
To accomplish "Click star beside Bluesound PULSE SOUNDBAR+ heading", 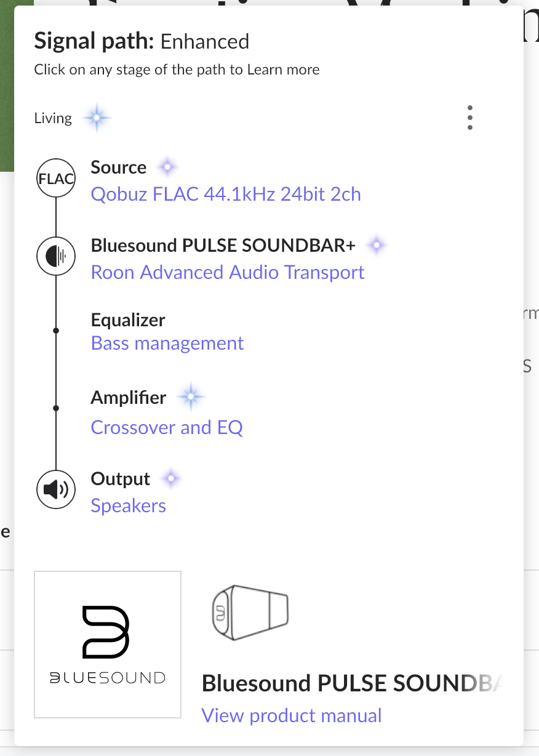I will (376, 246).
